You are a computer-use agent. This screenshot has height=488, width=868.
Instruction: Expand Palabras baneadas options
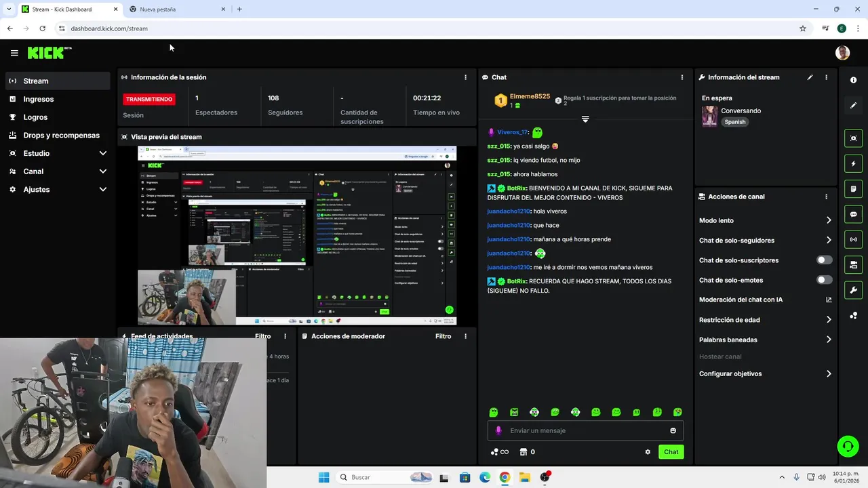coord(829,340)
